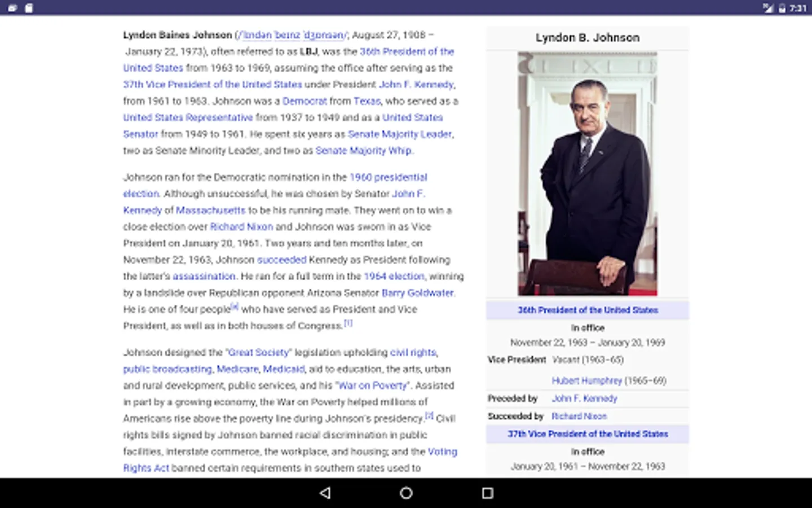Follow the Massachusetts link
The width and height of the screenshot is (812, 508).
(211, 211)
